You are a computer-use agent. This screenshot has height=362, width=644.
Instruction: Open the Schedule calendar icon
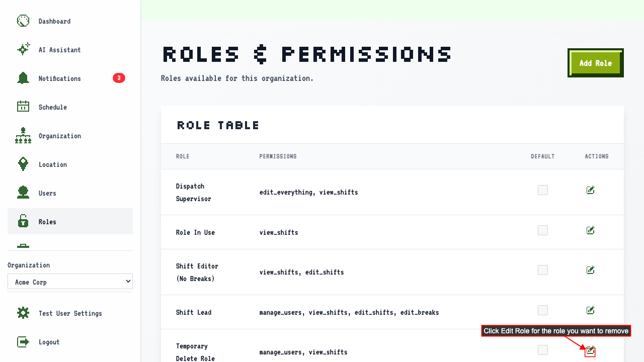(x=23, y=107)
